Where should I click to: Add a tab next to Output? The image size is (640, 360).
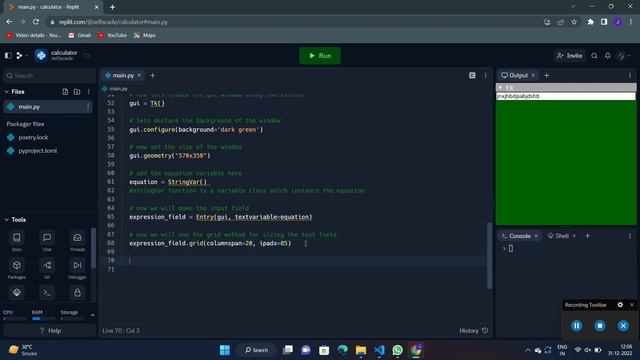[547, 76]
